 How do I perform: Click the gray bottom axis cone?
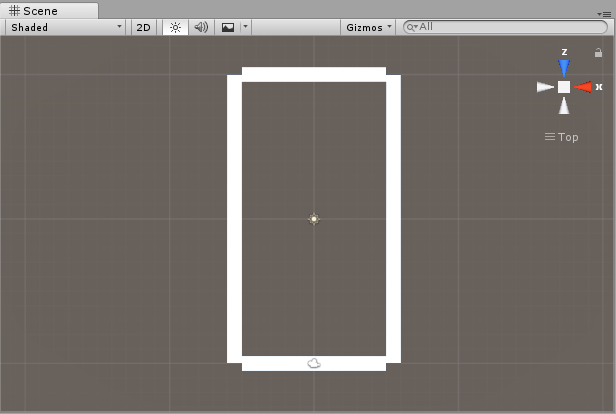[x=564, y=106]
